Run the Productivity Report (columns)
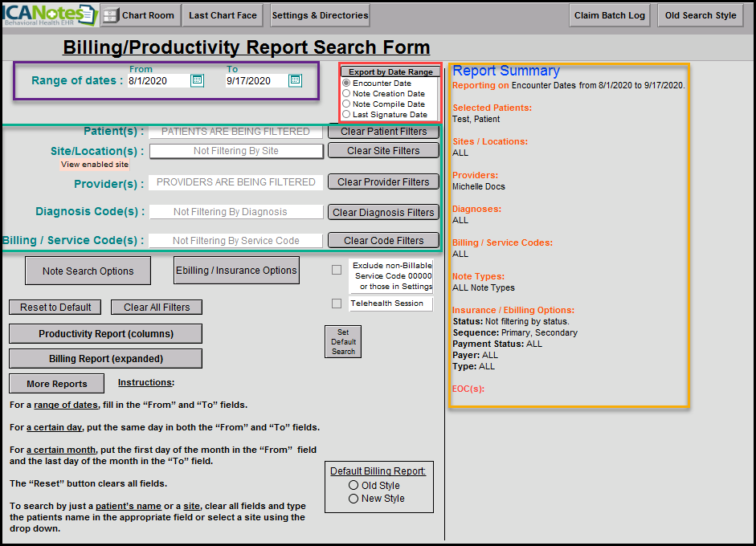756x546 pixels. coord(105,334)
